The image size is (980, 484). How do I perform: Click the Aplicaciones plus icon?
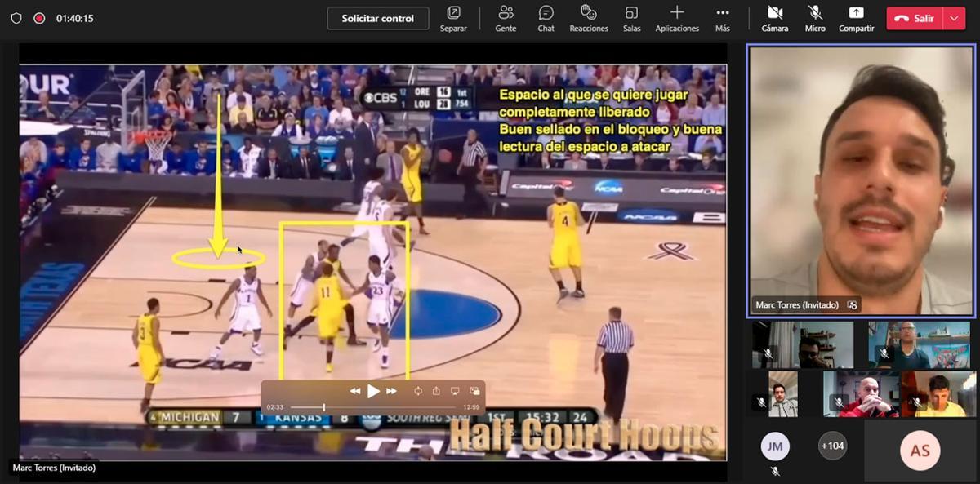(x=677, y=13)
